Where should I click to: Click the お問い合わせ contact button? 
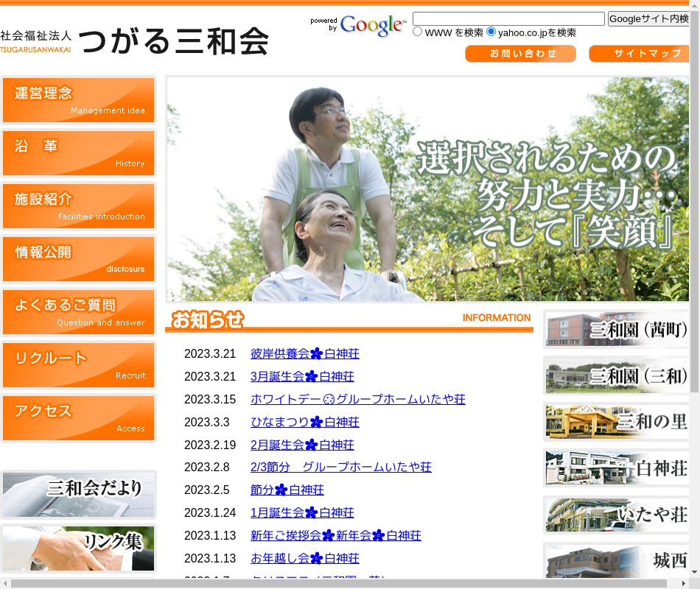520,54
